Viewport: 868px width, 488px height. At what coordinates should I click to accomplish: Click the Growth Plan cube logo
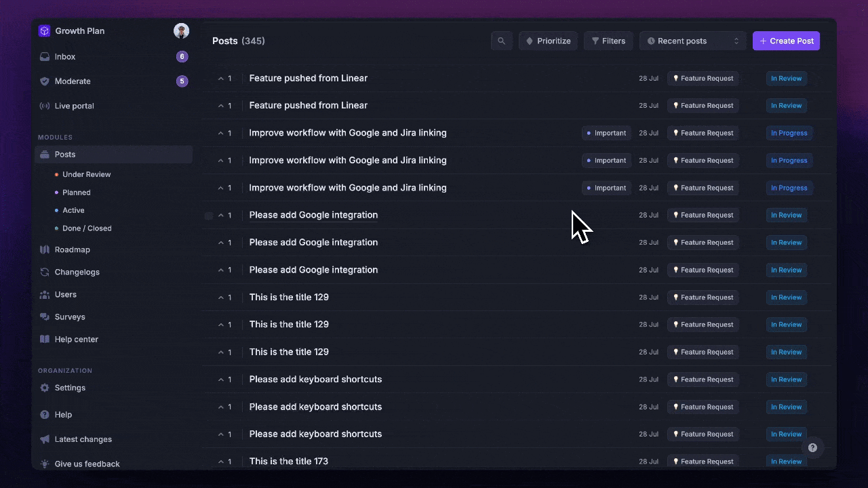44,31
